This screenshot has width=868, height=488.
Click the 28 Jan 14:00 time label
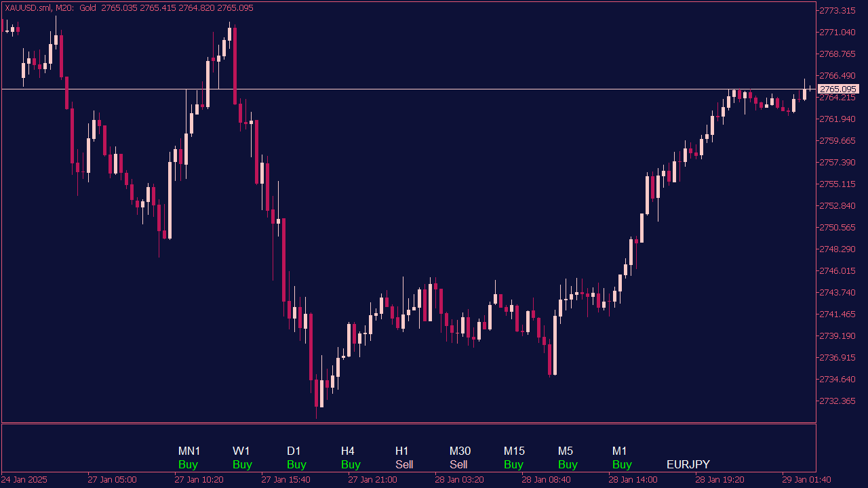click(x=633, y=479)
